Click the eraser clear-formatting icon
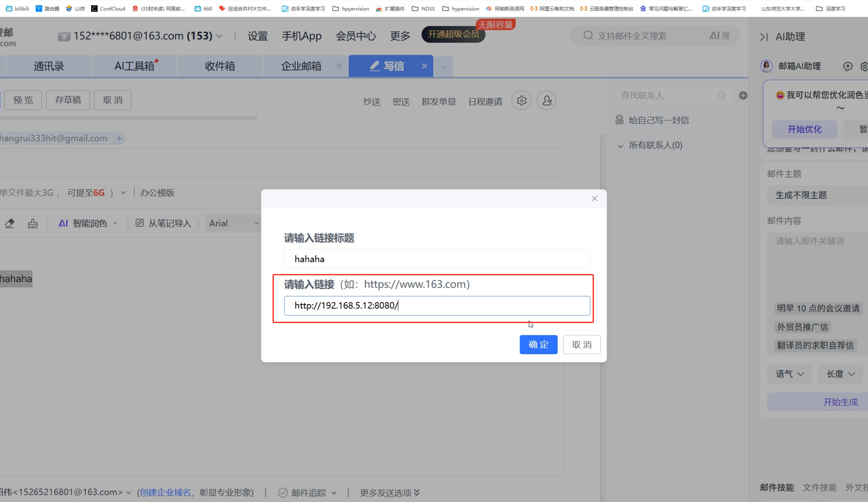 pos(10,223)
